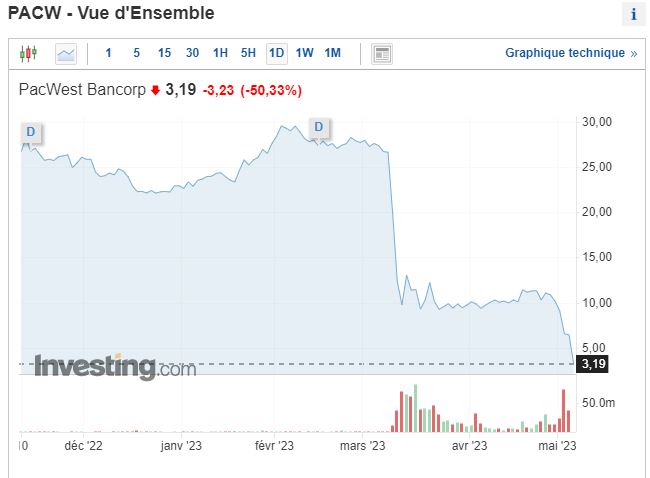Choose the 30-minute interval
The height and width of the screenshot is (478, 650).
[192, 53]
